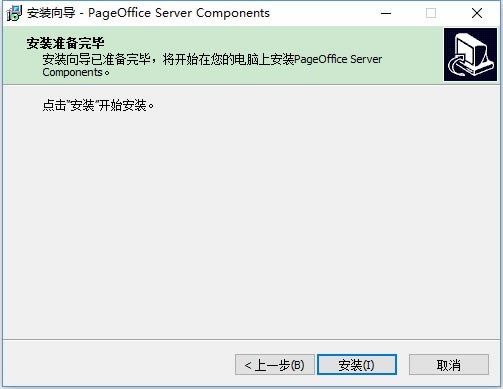The width and height of the screenshot is (503, 389).
Task: Click PageOffice Server Components in the window title
Action: tap(179, 13)
